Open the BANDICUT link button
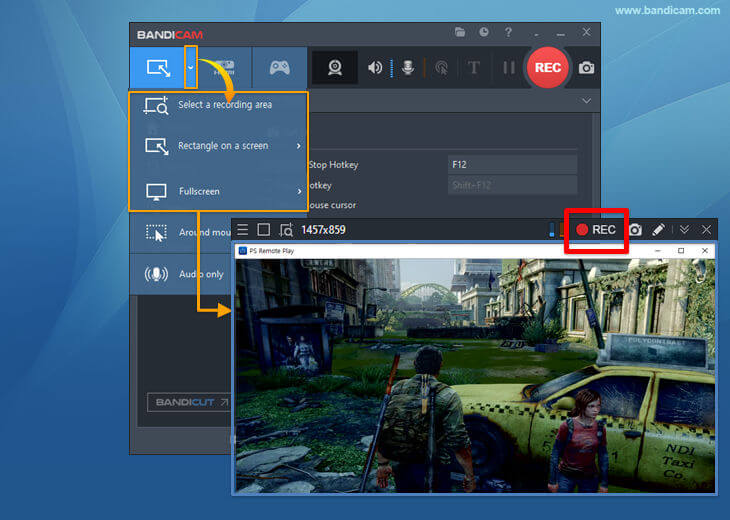 tap(189, 402)
